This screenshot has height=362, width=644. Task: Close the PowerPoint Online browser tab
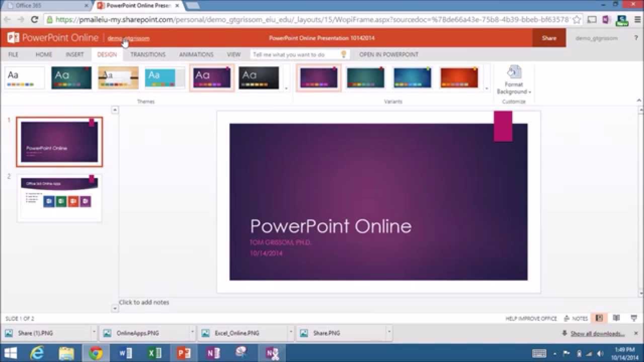[177, 6]
